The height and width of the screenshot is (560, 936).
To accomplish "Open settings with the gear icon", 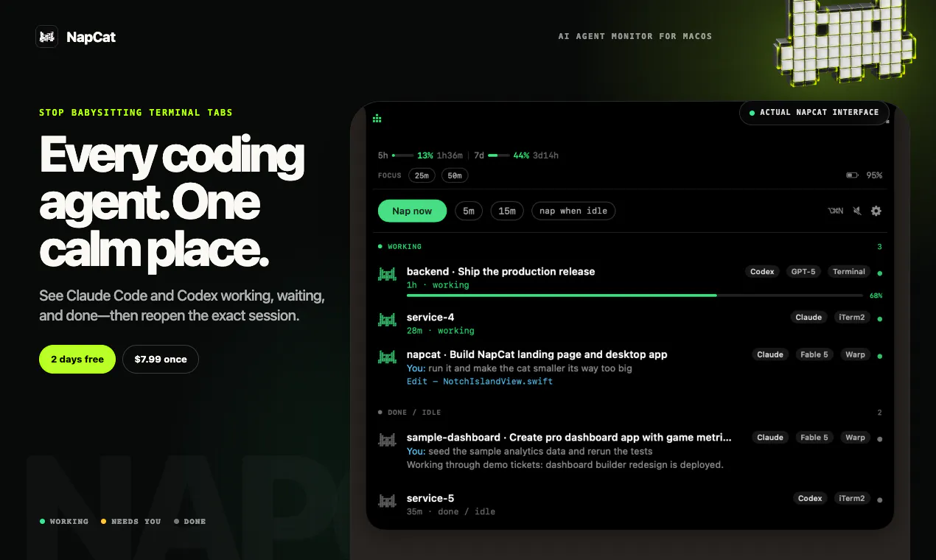I will 876,211.
